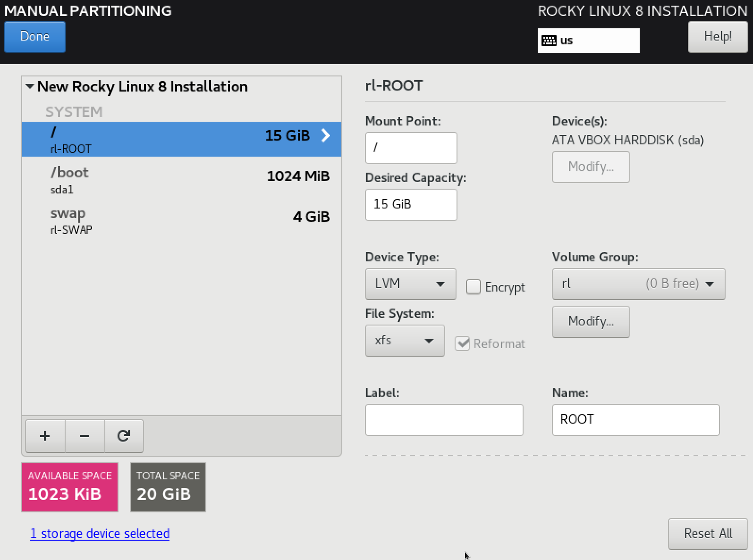Click the '1024 MiB' size for /boot
This screenshot has height=560, width=753.
coord(298,176)
